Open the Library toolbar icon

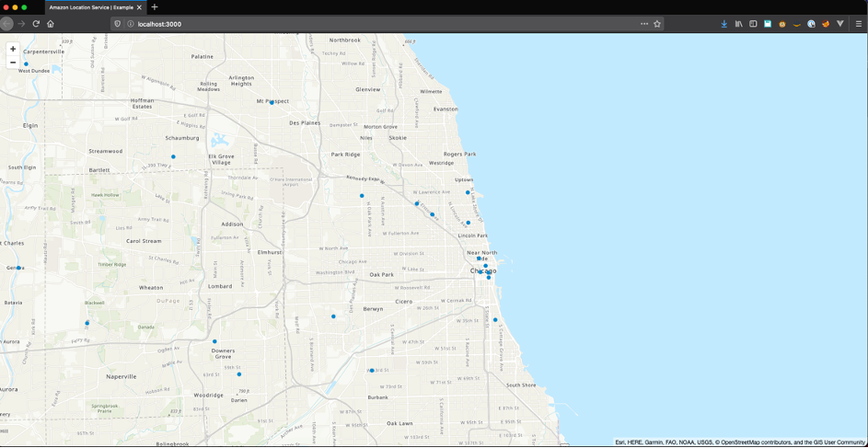click(739, 24)
